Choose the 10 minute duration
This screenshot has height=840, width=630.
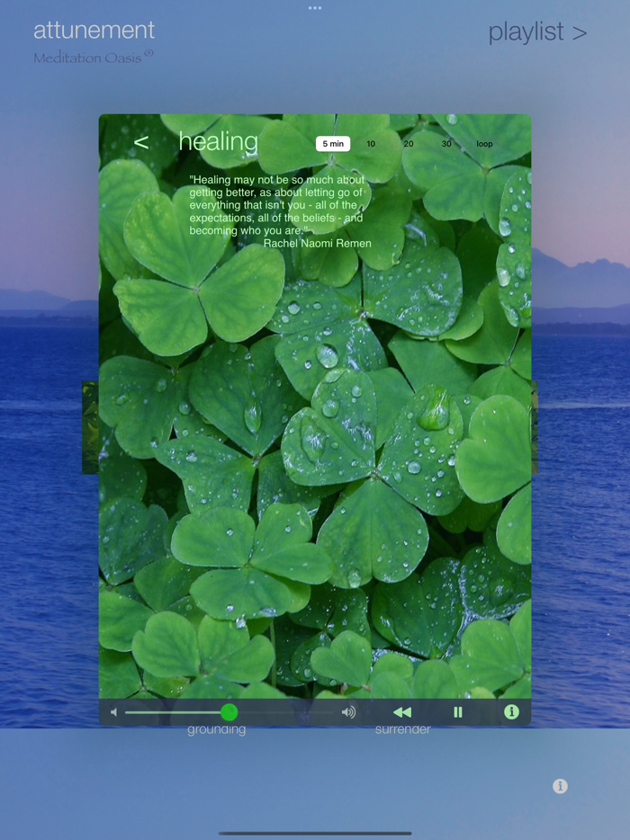coord(371,144)
